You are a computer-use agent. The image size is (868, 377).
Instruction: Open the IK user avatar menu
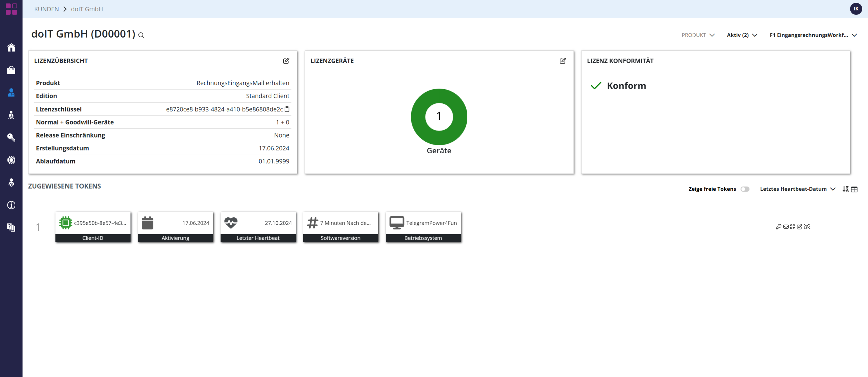tap(856, 9)
